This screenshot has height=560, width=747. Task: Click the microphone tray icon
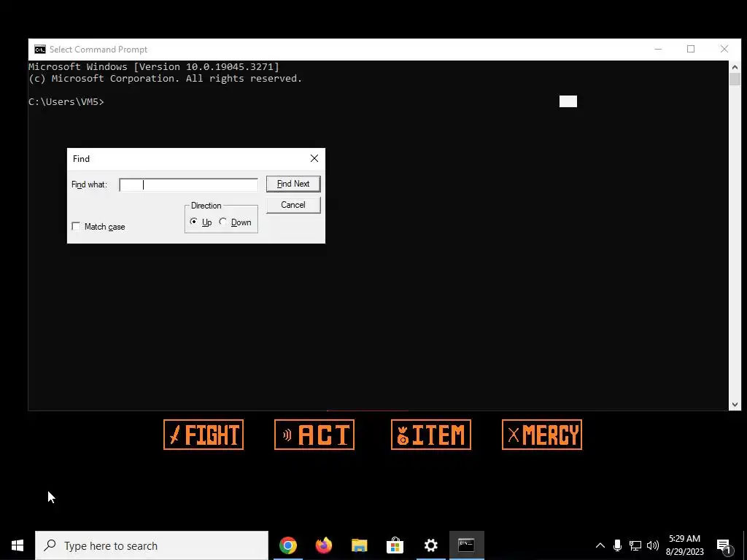pos(617,545)
